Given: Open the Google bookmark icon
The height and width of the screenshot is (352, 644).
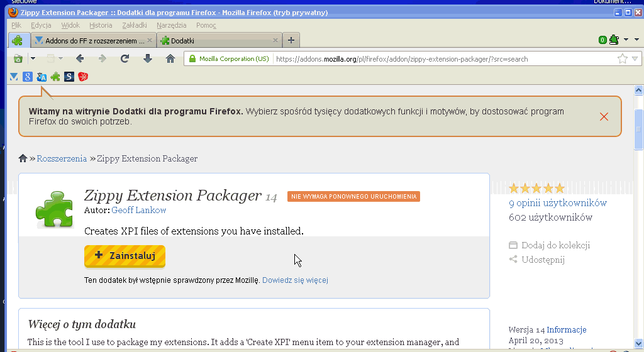Looking at the screenshot, I should (x=28, y=77).
